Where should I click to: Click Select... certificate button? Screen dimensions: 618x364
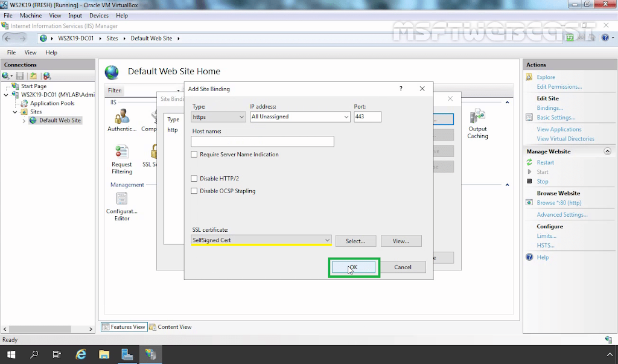(355, 241)
